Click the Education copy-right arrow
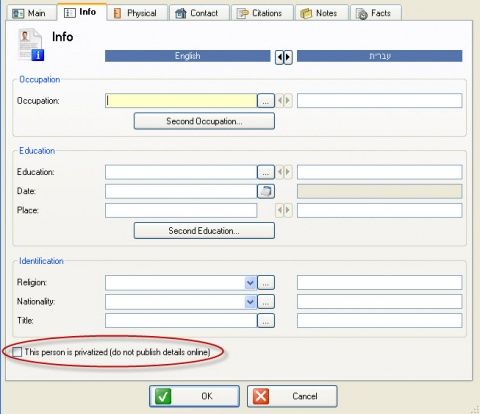The image size is (480, 414). point(288,172)
